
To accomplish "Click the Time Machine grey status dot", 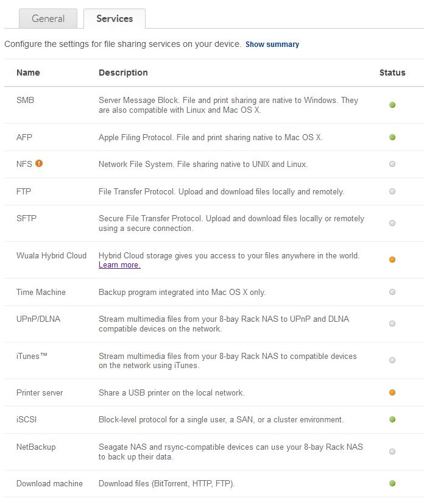I will [x=392, y=292].
